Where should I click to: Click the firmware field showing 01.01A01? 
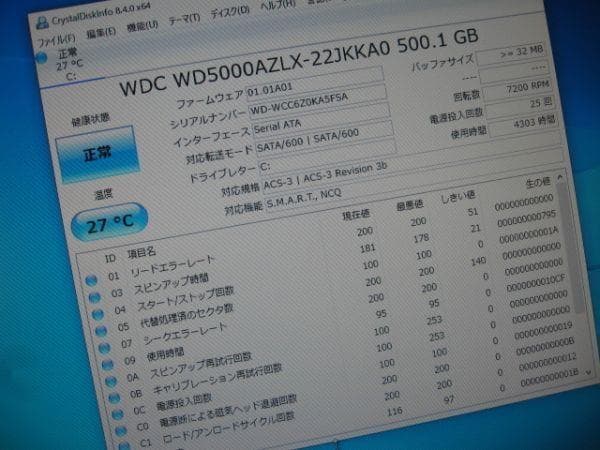pos(315,83)
